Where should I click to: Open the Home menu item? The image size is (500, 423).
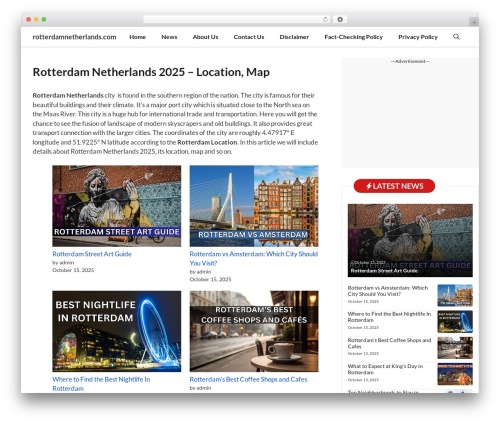point(137,37)
